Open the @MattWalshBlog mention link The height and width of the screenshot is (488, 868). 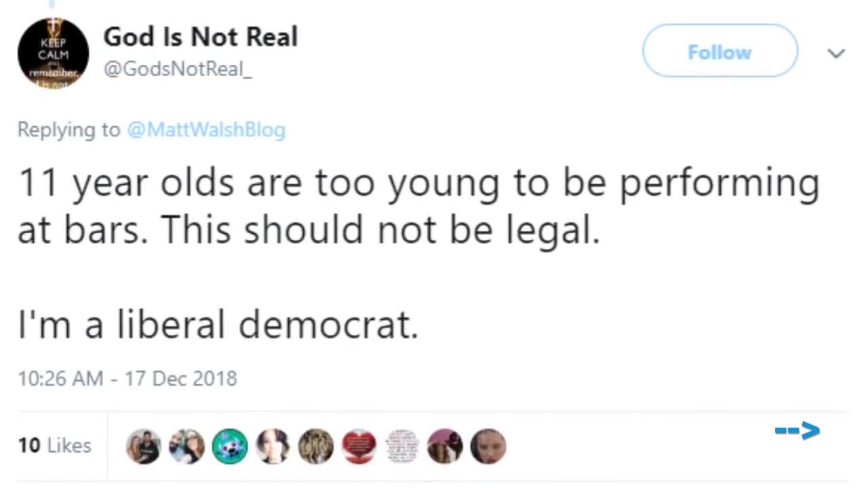[206, 129]
